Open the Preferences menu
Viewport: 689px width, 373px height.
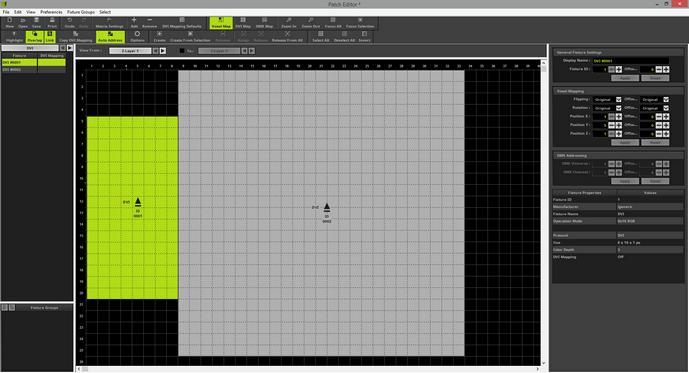(x=51, y=12)
